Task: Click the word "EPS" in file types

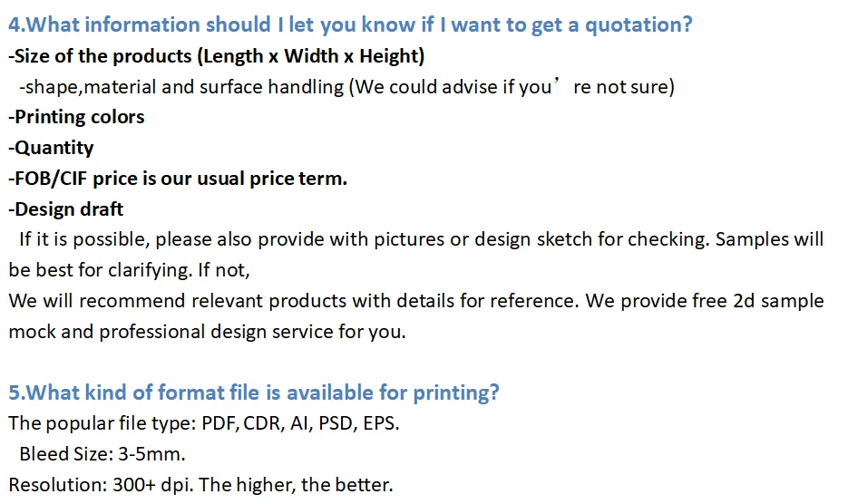Action: pos(380,423)
